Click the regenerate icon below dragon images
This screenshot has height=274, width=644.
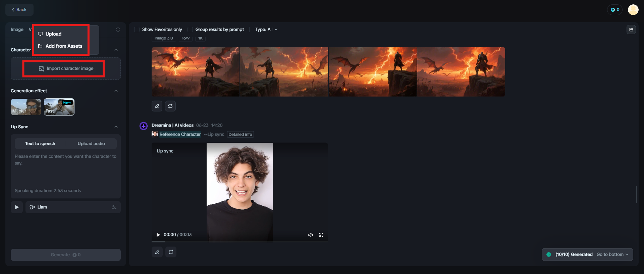[x=170, y=106]
